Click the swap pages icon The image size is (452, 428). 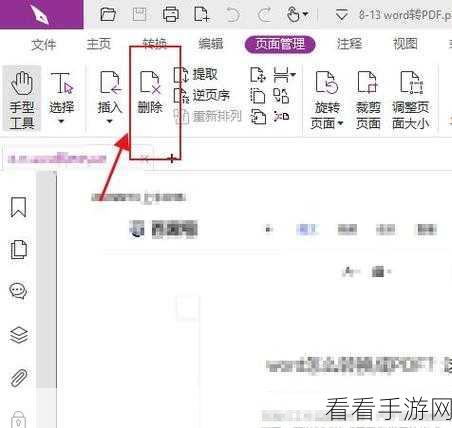coord(281,96)
